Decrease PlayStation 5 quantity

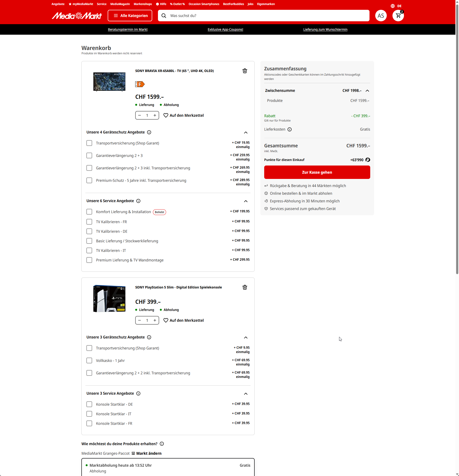pyautogui.click(x=140, y=320)
